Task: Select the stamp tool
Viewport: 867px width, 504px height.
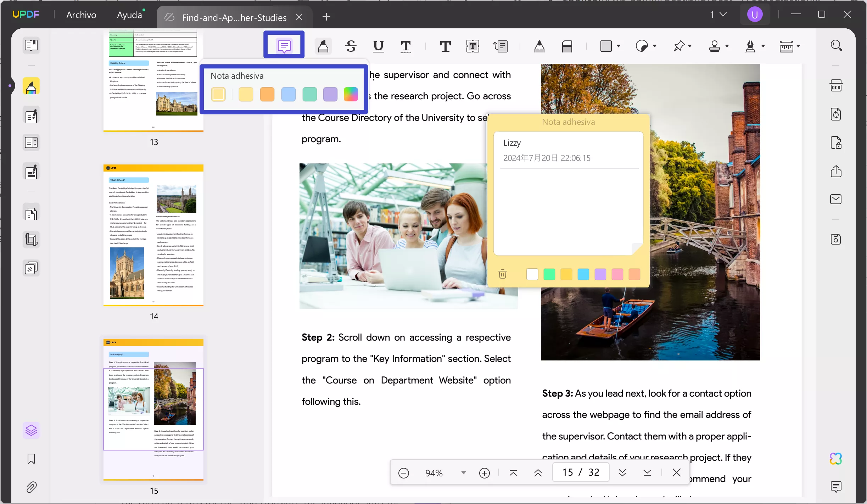Action: coord(714,46)
